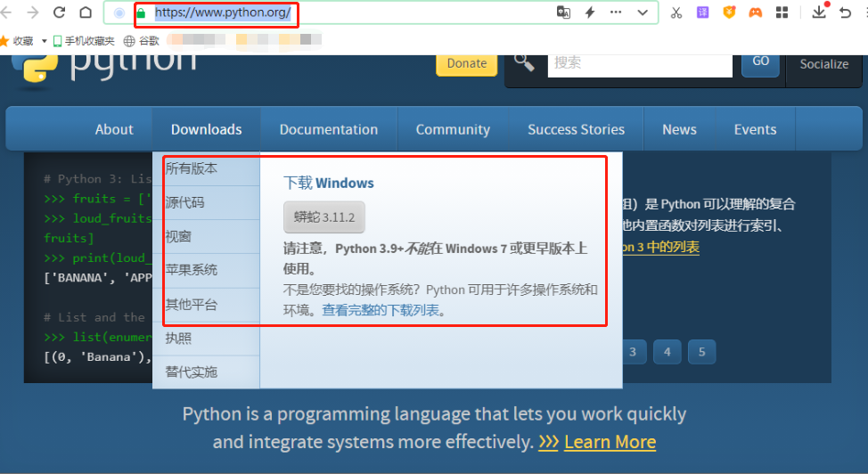Open the red game controller icon
The image size is (868, 474).
pyautogui.click(x=756, y=12)
